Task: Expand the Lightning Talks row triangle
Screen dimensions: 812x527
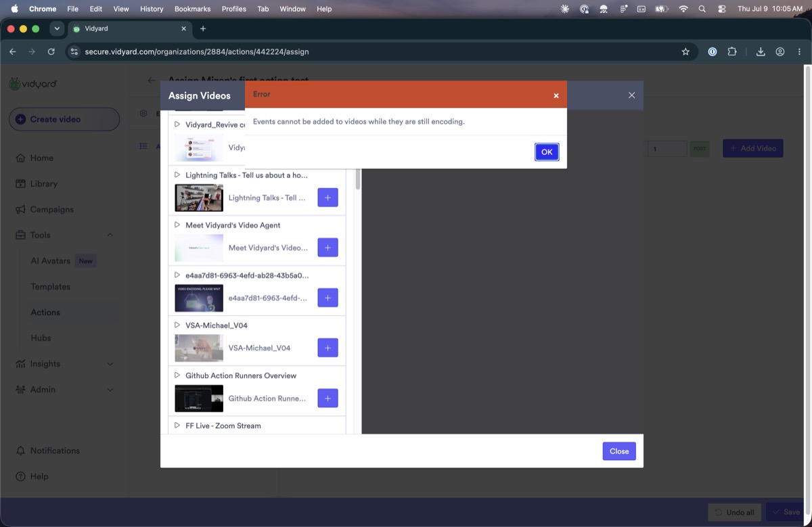Action: (177, 175)
